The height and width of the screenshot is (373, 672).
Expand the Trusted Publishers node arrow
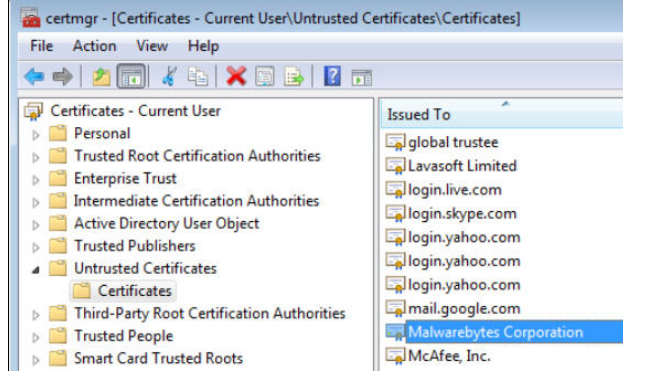(x=36, y=247)
